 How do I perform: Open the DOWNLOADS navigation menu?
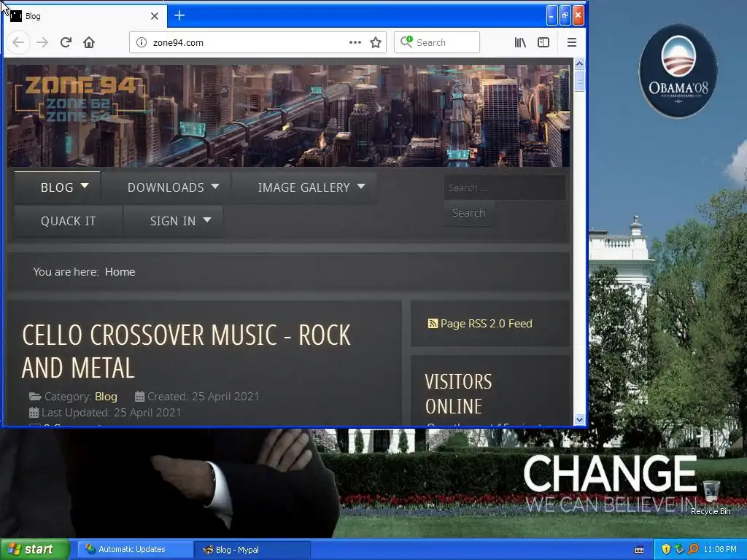(x=166, y=187)
